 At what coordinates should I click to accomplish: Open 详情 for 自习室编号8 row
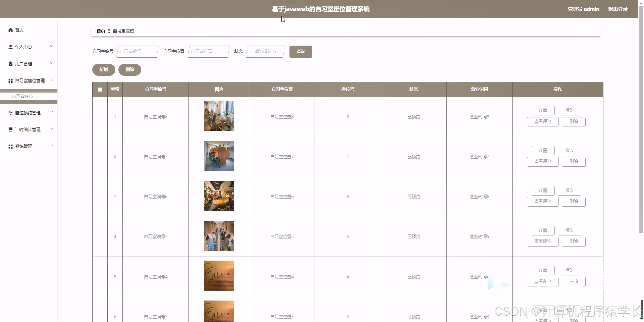(543, 110)
